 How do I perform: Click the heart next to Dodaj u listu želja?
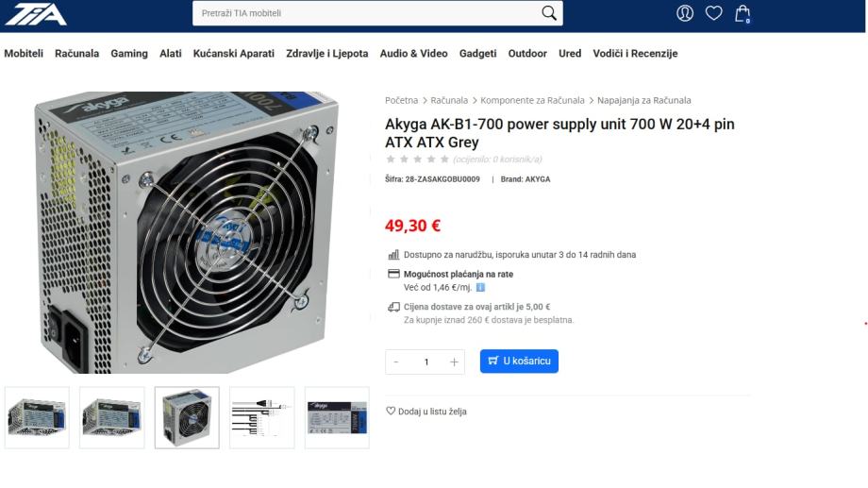pyautogui.click(x=391, y=411)
